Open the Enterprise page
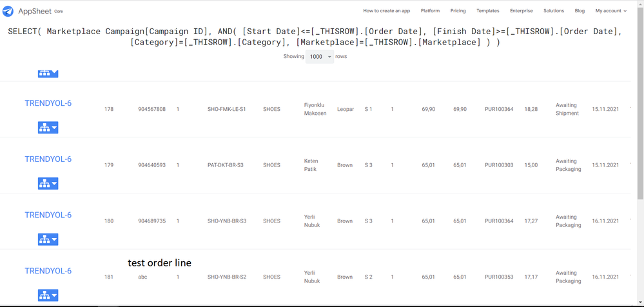This screenshot has height=307, width=644. click(522, 11)
